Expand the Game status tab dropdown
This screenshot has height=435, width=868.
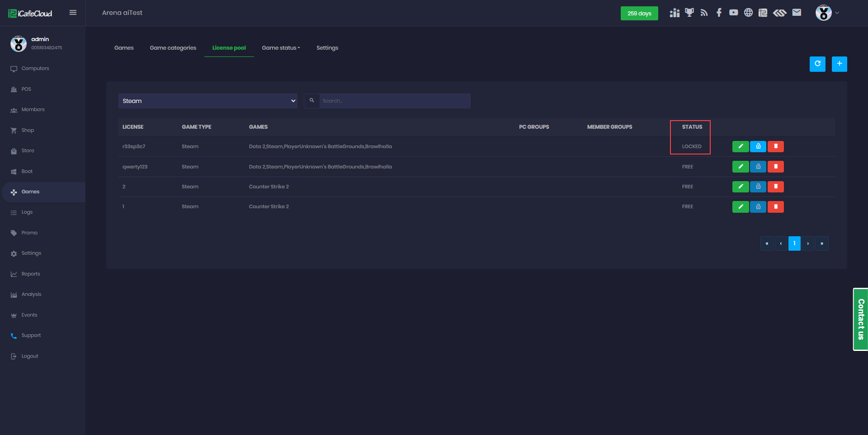tap(281, 48)
